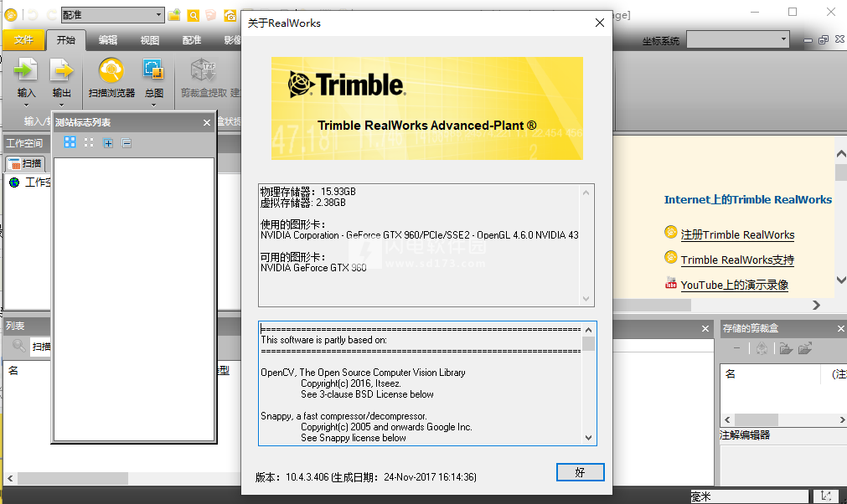This screenshot has width=847, height=504.
Task: Open the Trimble RealWorks支持 link
Action: pos(737,260)
